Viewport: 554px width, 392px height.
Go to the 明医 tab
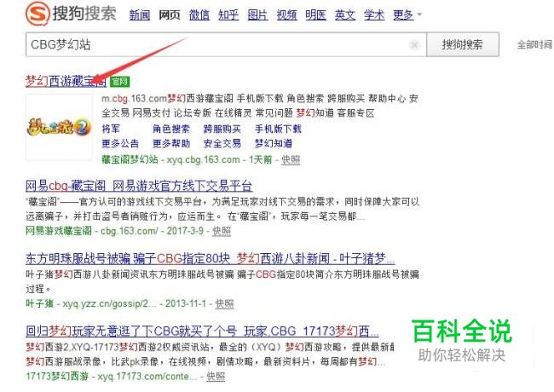(x=316, y=14)
